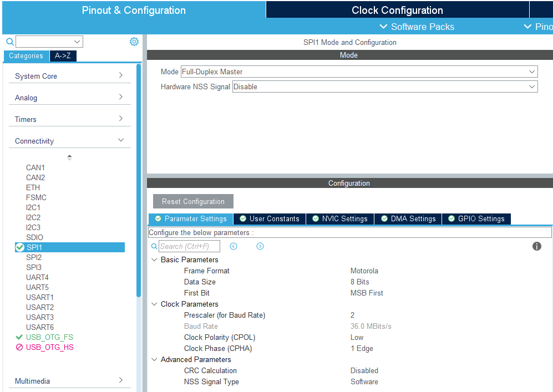Click the USB_OTG_HS conflict icon
The image size is (553, 392).
(x=19, y=347)
